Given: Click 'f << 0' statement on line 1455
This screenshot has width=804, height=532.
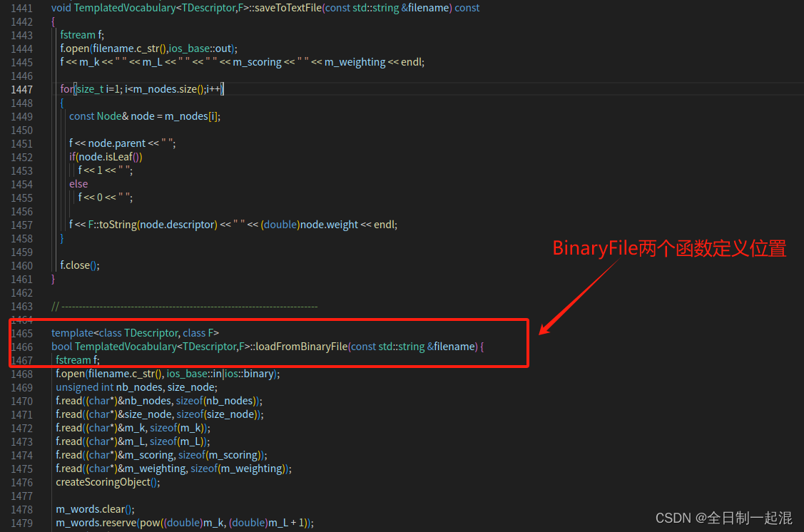Looking at the screenshot, I should click(x=90, y=198).
